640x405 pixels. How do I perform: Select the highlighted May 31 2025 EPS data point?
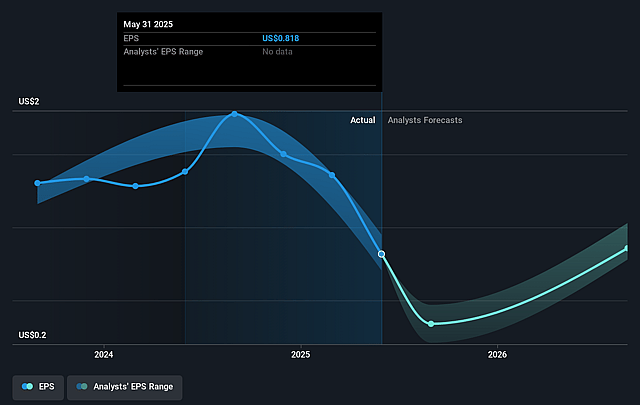click(x=381, y=254)
